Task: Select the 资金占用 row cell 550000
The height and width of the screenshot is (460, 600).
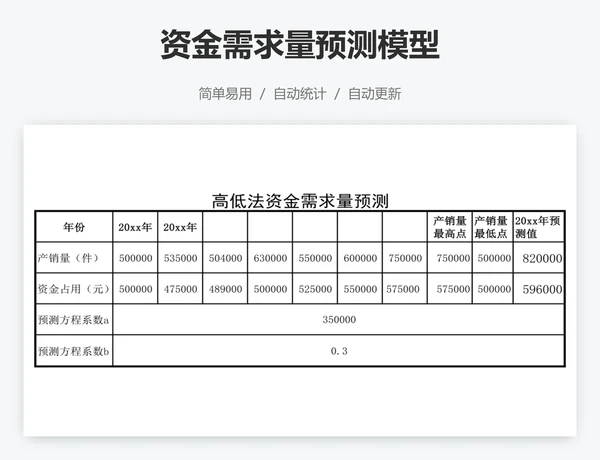Action: click(360, 289)
